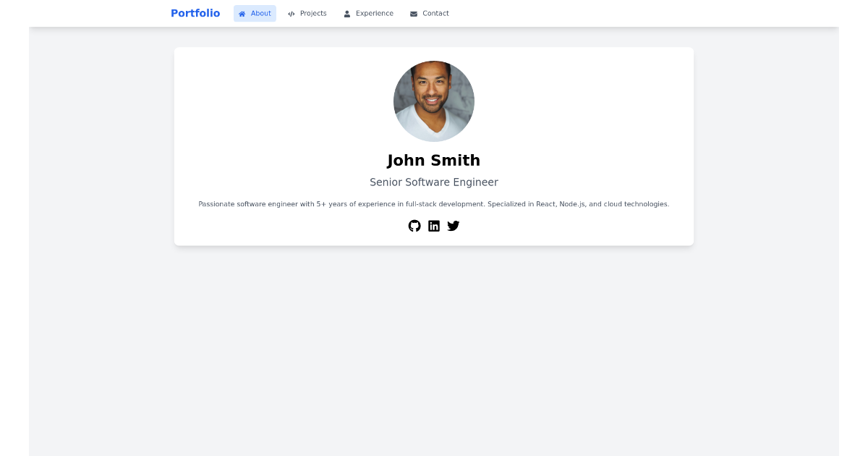Switch to the Projects tab
This screenshot has height=456, width=868.
click(x=307, y=13)
